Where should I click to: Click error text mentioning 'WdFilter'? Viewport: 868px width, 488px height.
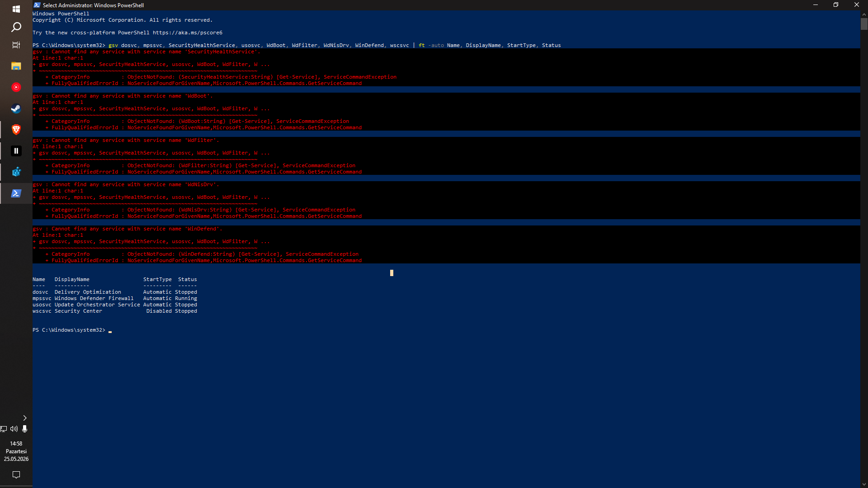point(126,140)
